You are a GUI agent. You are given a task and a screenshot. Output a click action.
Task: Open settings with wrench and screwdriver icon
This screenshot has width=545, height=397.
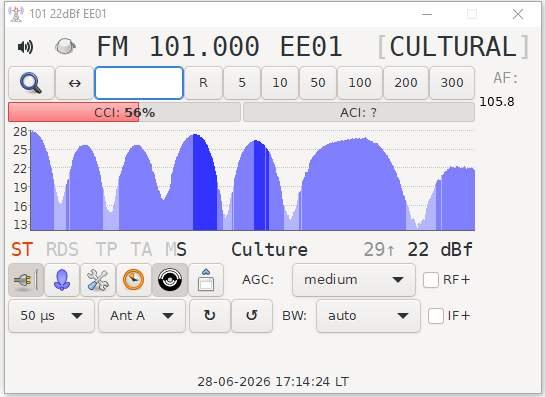(98, 280)
